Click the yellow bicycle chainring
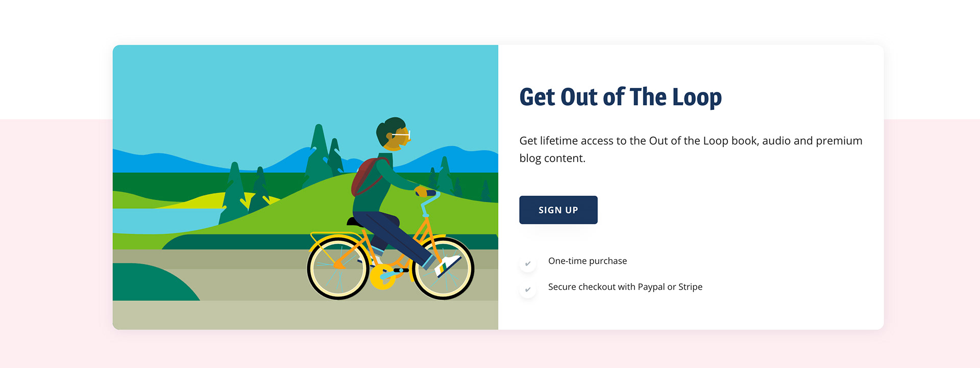Screen dimensions: 980x368 tap(382, 277)
